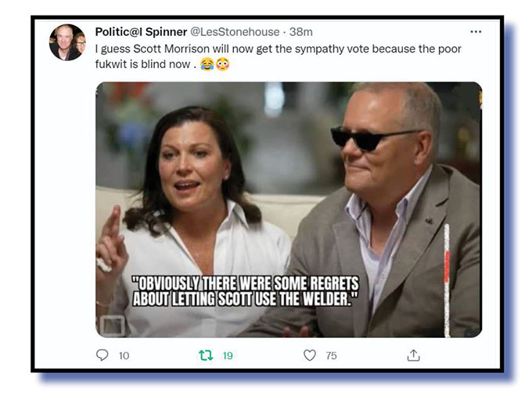Open the Politic@l Spinner display name
Image resolution: width=532 pixels, height=399 pixels.
coord(141,32)
